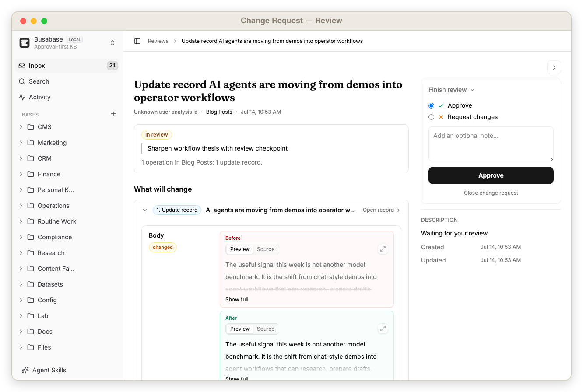The height and width of the screenshot is (392, 583).
Task: Click the Local tag beside Busabase
Action: [x=74, y=39]
